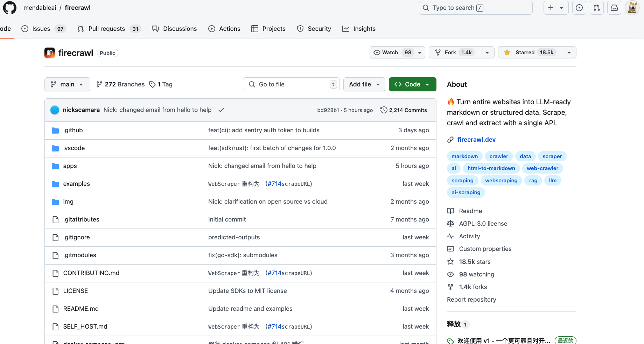Click the nickscamara avatar icon
This screenshot has height=344, width=644.
[x=55, y=110]
